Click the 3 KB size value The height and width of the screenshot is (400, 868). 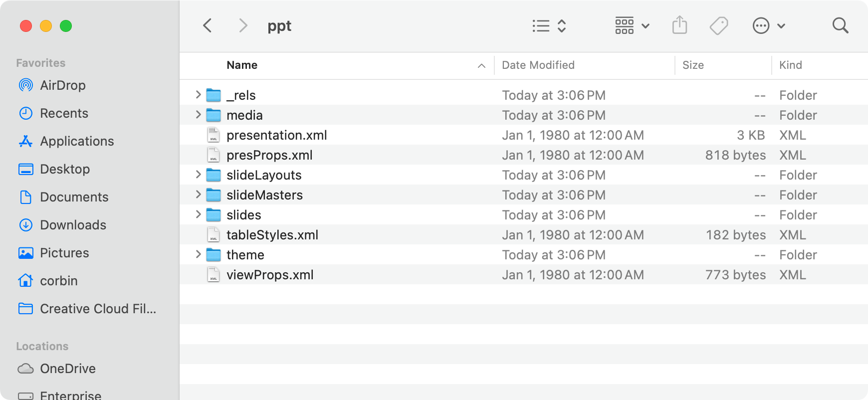[x=751, y=135]
